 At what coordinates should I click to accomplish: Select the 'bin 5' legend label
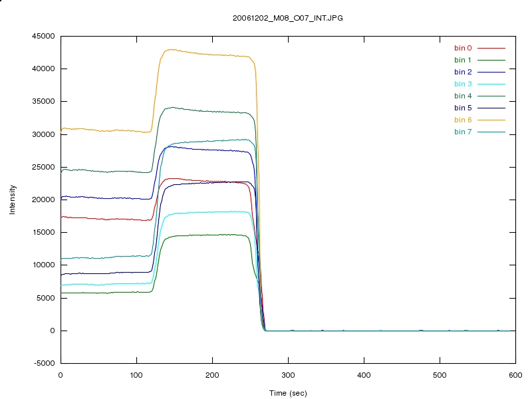coord(463,108)
